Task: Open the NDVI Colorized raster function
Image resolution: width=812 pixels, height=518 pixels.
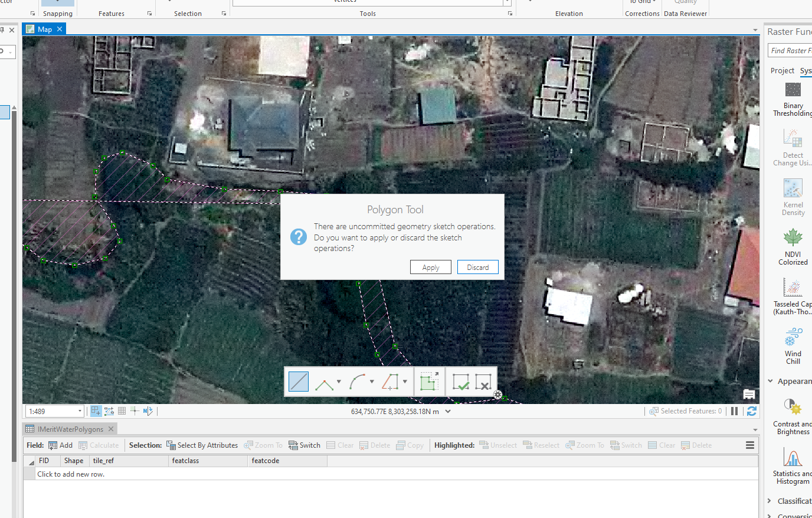Action: pos(793,247)
